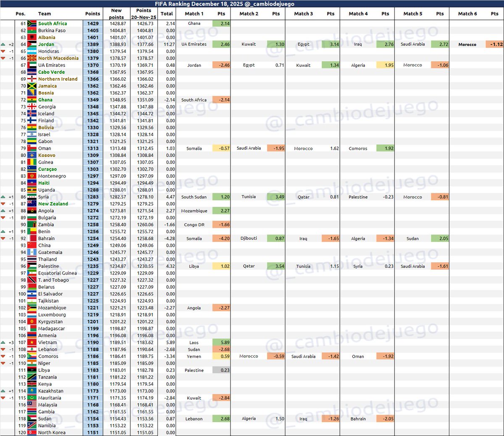This screenshot has width=504, height=436.
Task: Select the Kazakhstan flag icon
Action: pos(32,391)
